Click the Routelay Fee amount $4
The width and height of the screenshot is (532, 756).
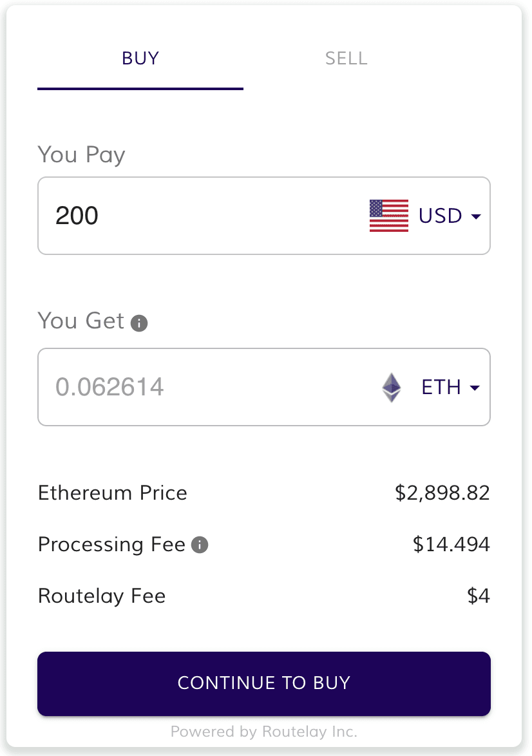(x=479, y=596)
